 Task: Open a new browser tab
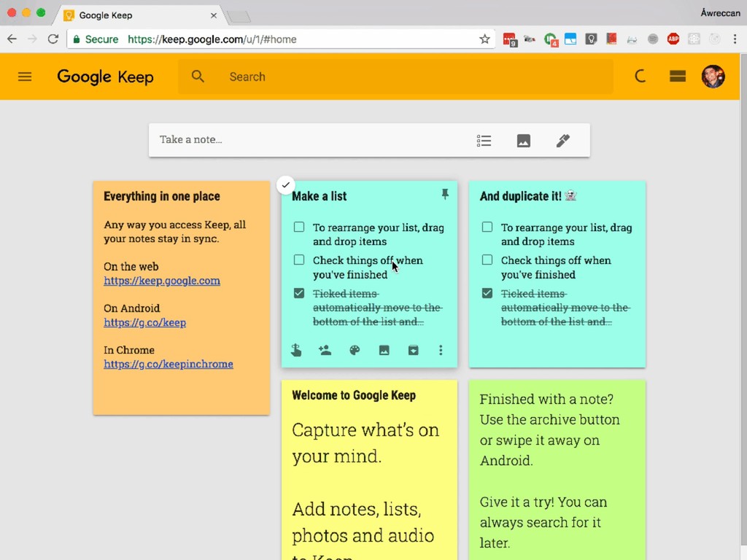point(239,17)
